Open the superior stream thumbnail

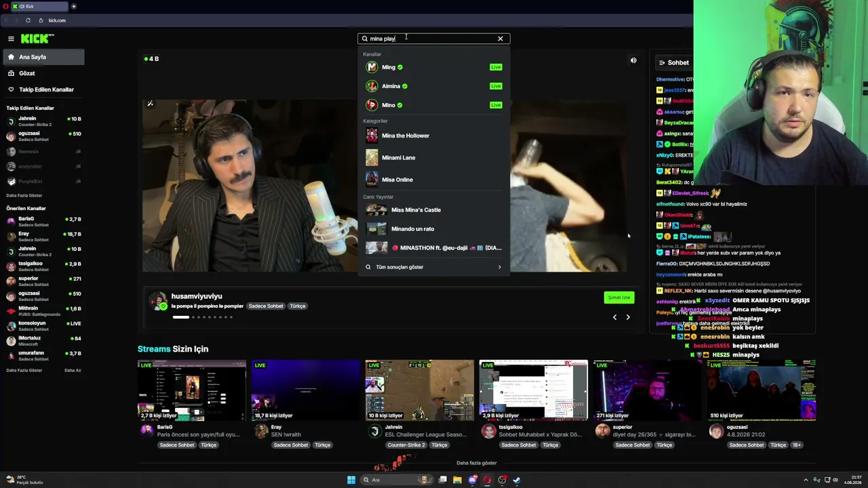[x=648, y=390]
